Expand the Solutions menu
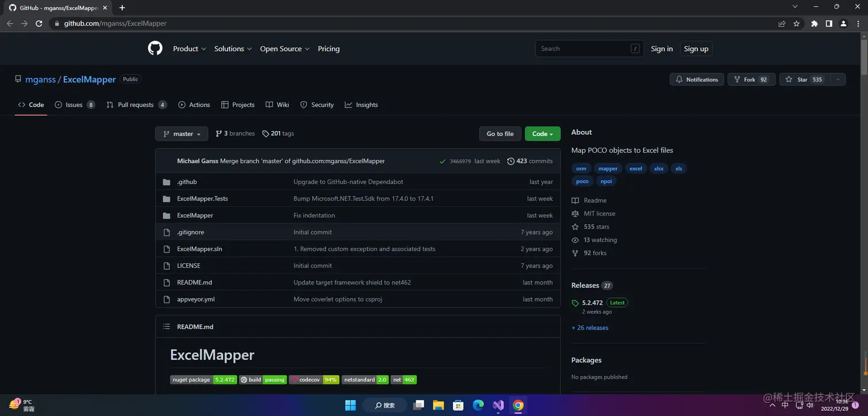Screen dimensions: 868x416 click(233, 49)
